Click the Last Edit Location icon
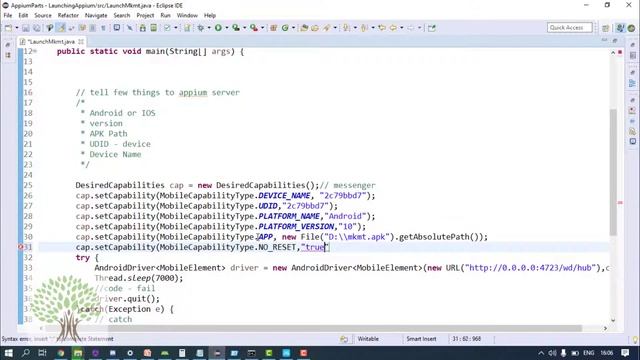 (382, 28)
